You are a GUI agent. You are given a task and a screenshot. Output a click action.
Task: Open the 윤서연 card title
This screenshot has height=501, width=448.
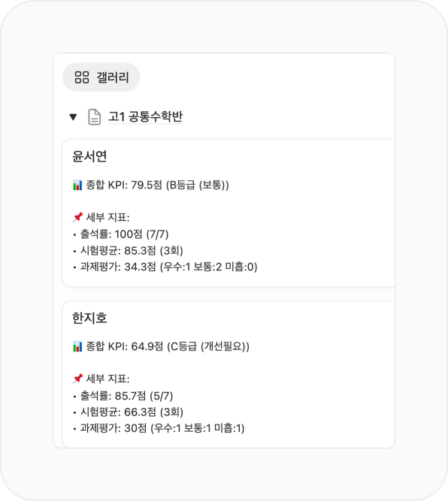pos(89,156)
